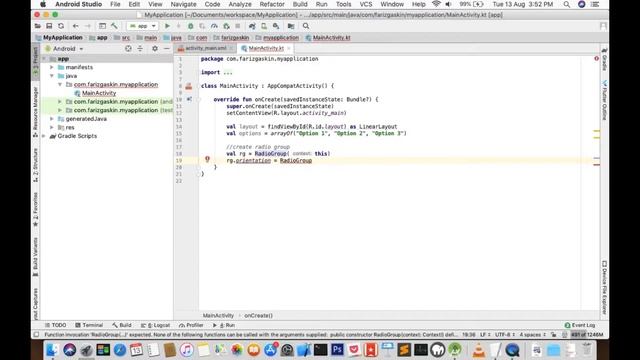Expand Gradle Scripts node
Viewport: 640px width, 360px height.
click(44, 136)
